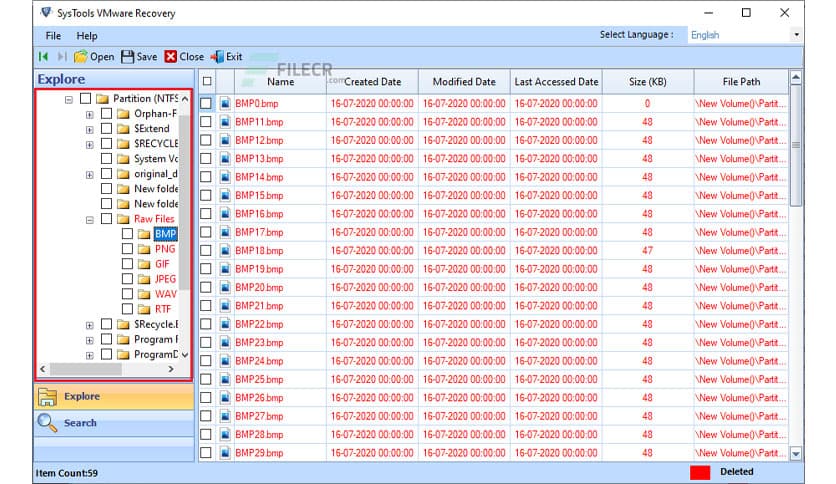Sort by Modified Date column header
The image size is (836, 484).
click(x=464, y=82)
